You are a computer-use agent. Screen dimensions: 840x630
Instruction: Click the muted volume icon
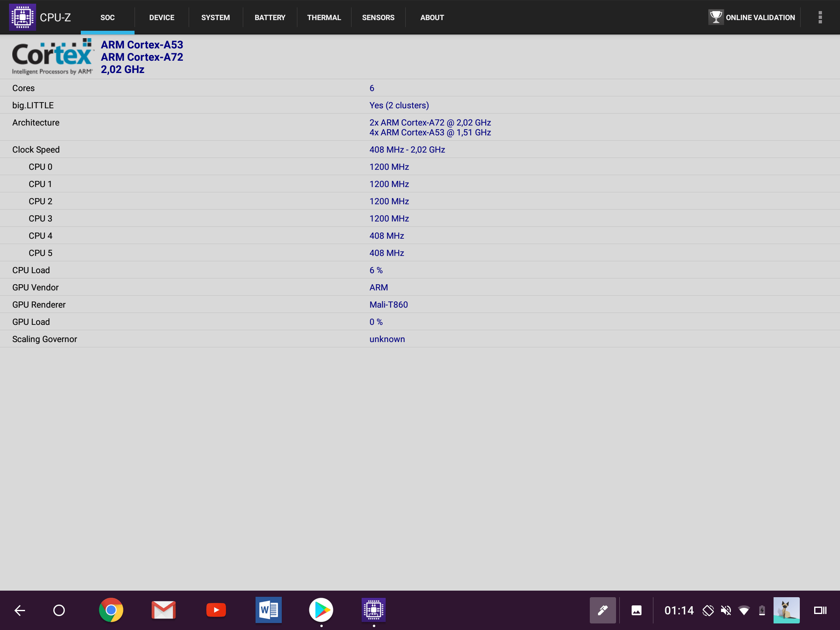726,610
